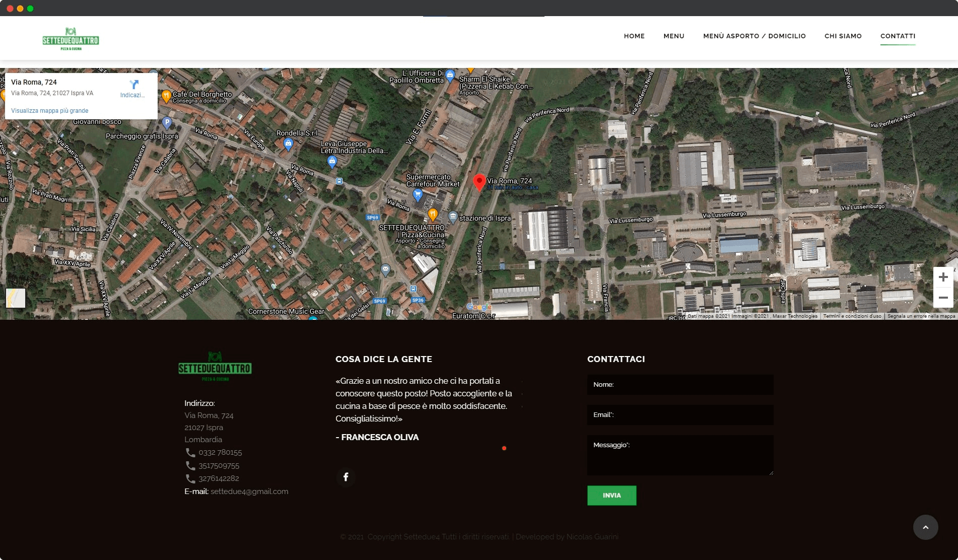The width and height of the screenshot is (958, 560).
Task: Click the bus stop marker on Via Roma
Action: click(x=339, y=181)
